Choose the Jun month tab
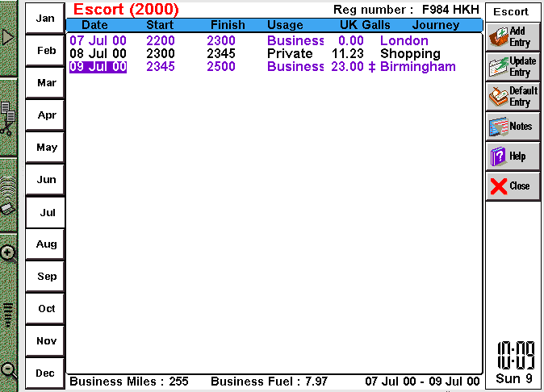 tap(45, 180)
